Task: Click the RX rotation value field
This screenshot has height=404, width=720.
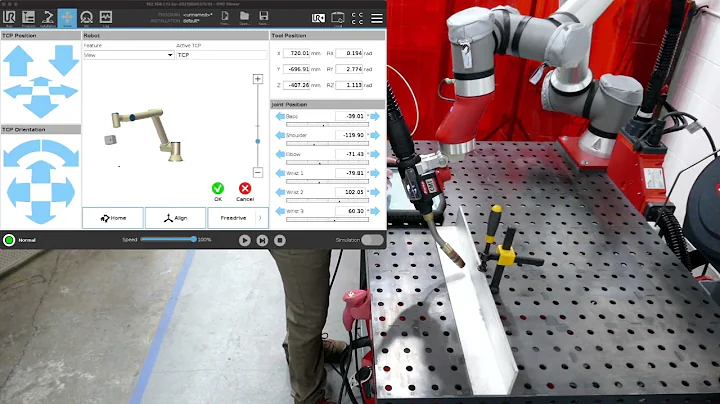Action: click(x=349, y=53)
